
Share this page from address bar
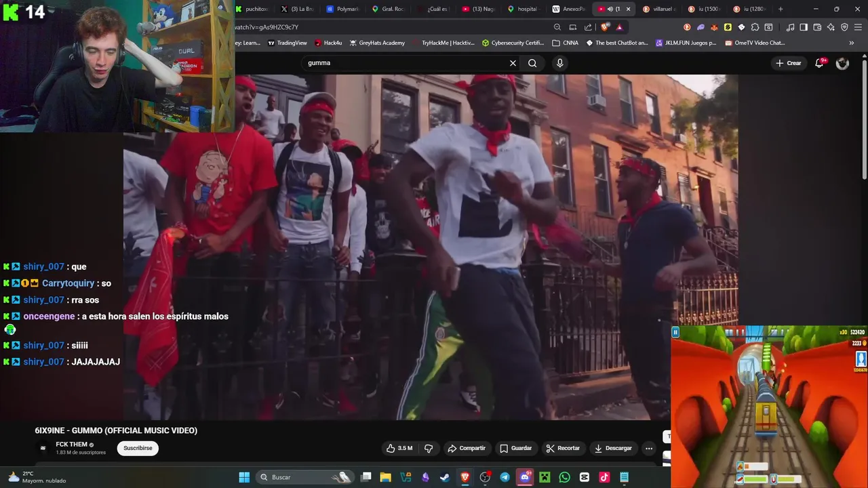pos(588,27)
